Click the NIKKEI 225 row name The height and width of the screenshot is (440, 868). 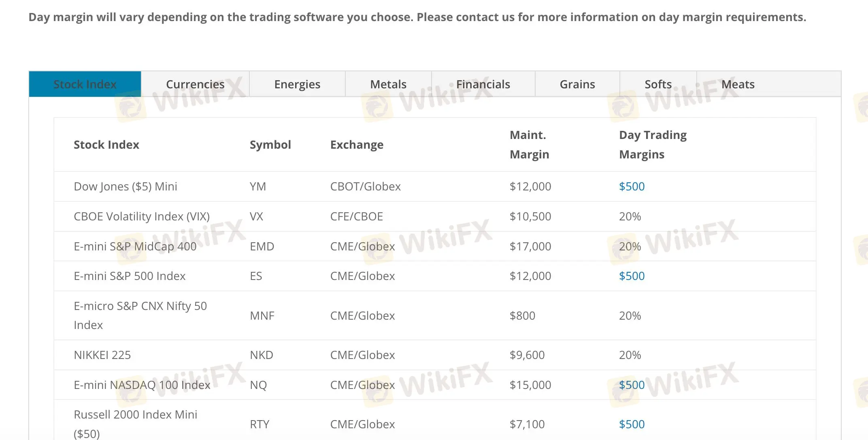tap(102, 355)
